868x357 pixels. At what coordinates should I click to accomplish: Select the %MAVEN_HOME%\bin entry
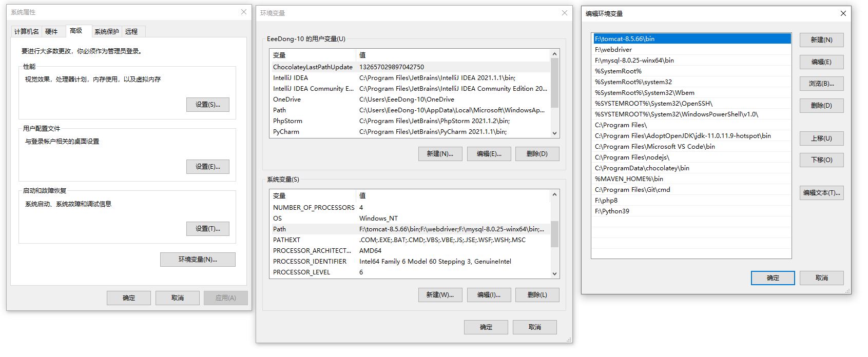629,179
